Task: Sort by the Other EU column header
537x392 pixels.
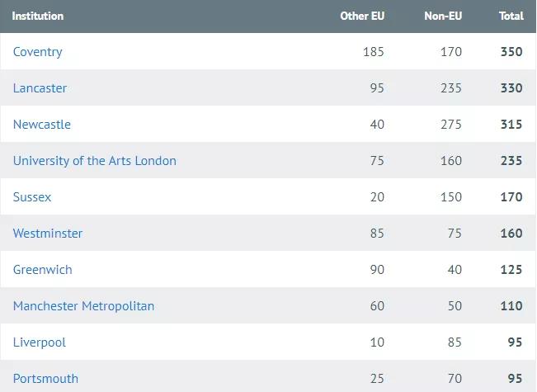Action: [x=362, y=16]
